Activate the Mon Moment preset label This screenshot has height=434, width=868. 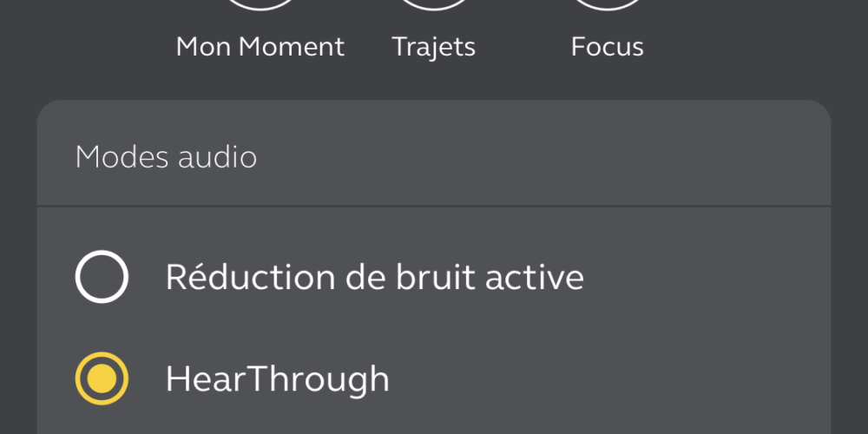point(260,47)
